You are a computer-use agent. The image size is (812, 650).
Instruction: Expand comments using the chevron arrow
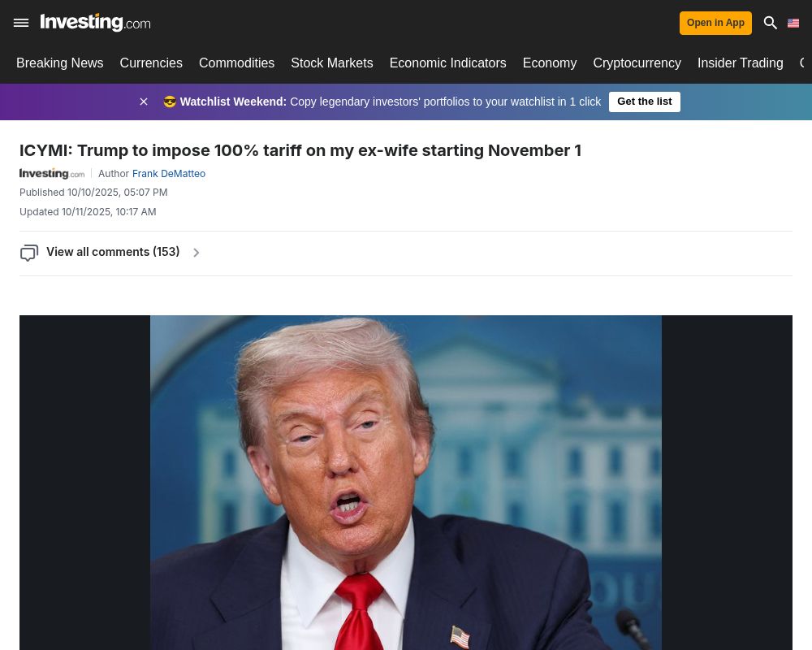click(197, 253)
